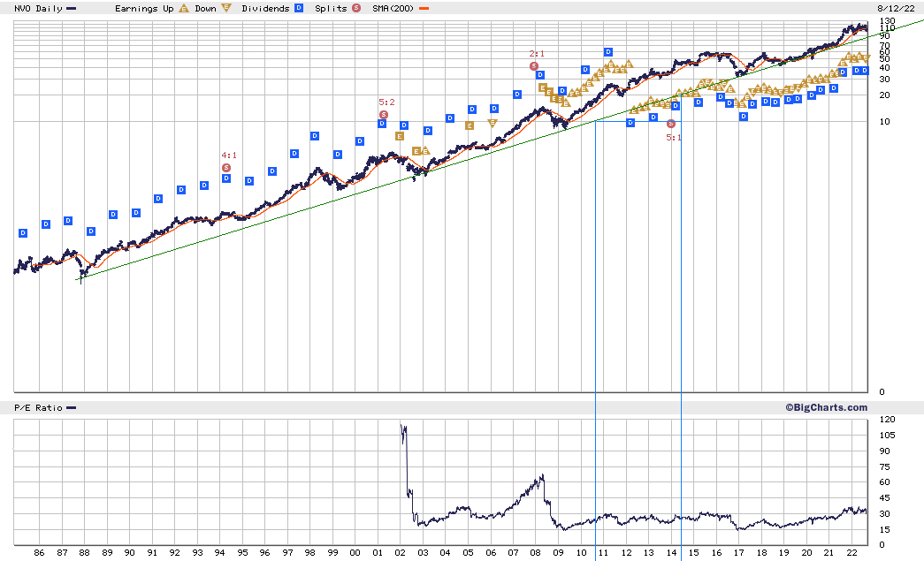Click the P/E Ratio legend swatch
Image resolution: width=924 pixels, height=561 pixels.
click(72, 408)
